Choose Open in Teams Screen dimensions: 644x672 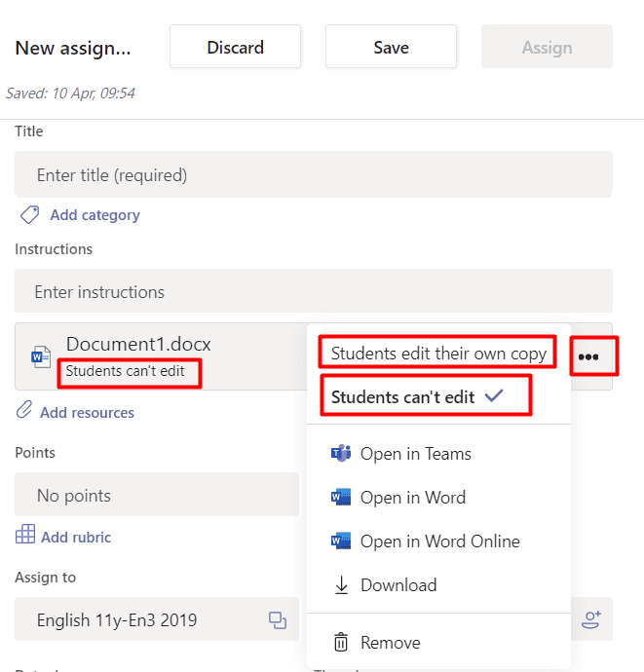tap(439, 454)
